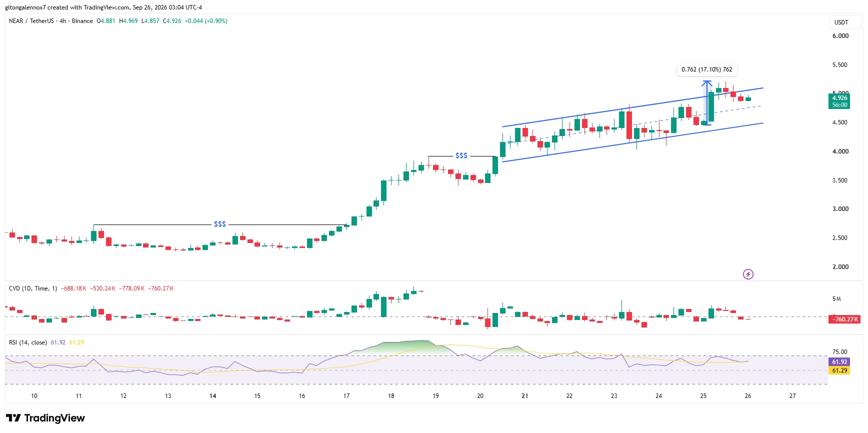Screen dimensions: 868x433
Task: Click bold date 14 on the time axis
Action: pos(213,396)
